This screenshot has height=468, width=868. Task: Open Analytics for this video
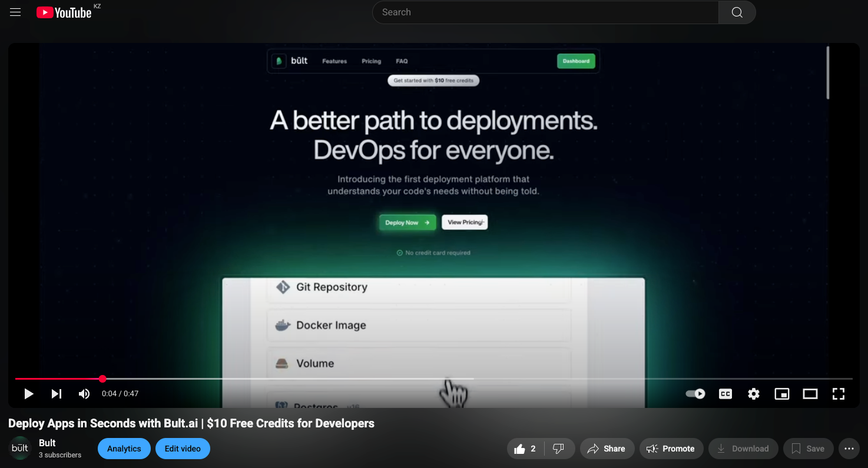(124, 448)
